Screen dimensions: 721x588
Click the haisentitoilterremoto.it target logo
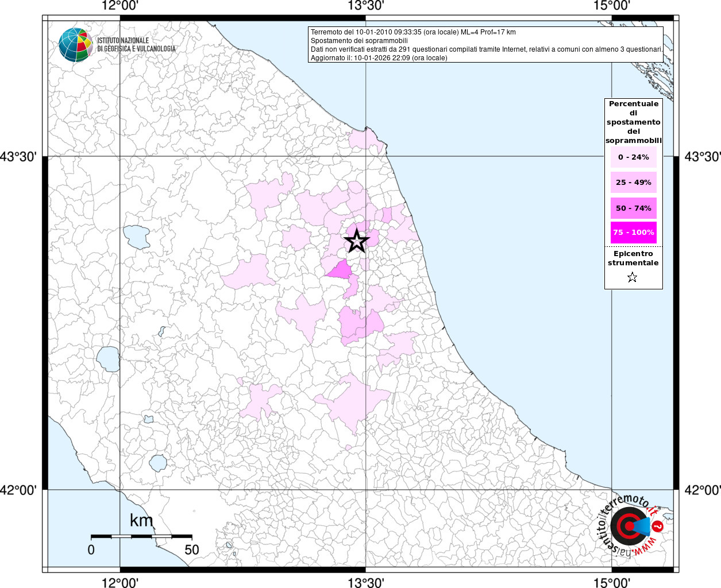(x=630, y=526)
